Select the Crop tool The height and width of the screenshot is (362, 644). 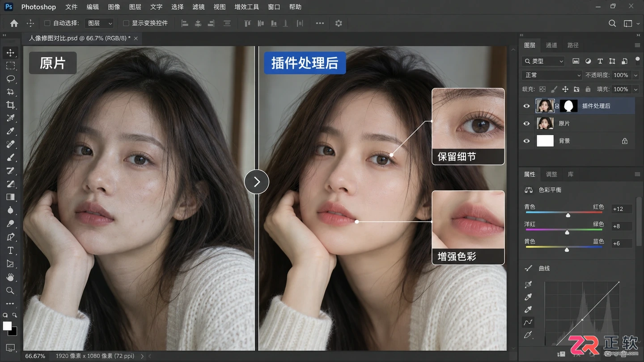(10, 105)
